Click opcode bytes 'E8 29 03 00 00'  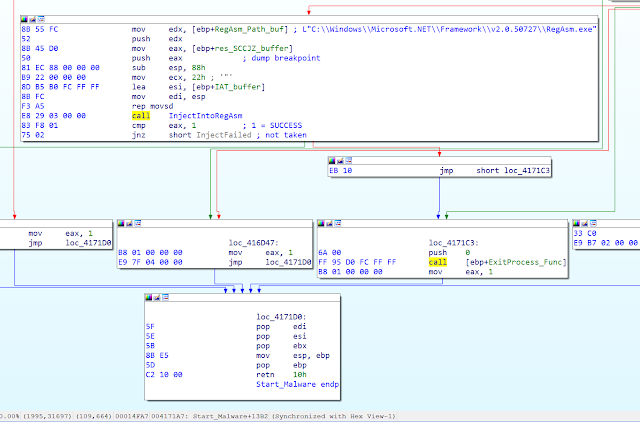click(x=53, y=116)
